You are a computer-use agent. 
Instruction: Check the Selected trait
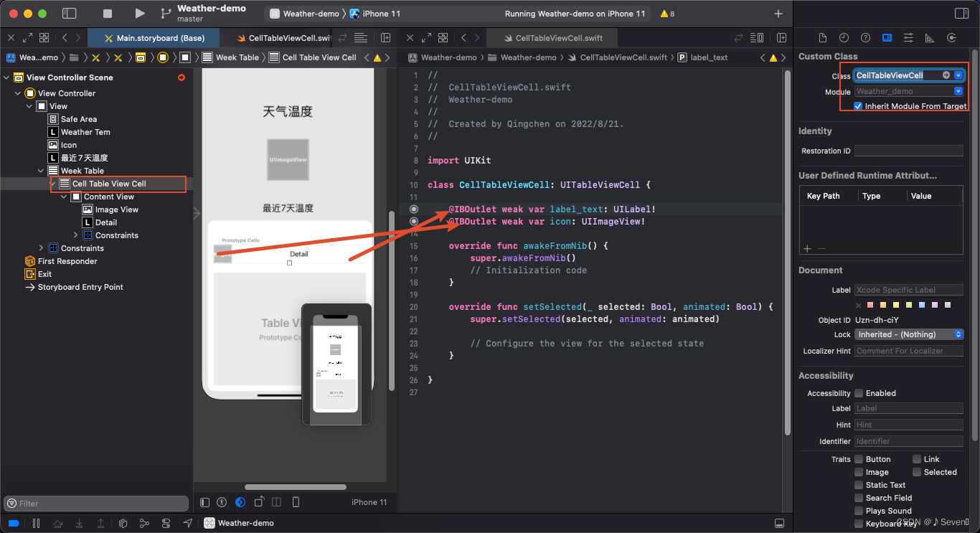click(x=917, y=472)
